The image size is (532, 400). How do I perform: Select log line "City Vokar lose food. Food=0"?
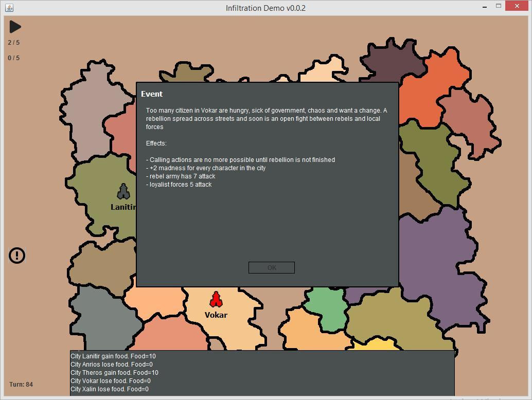tap(111, 381)
